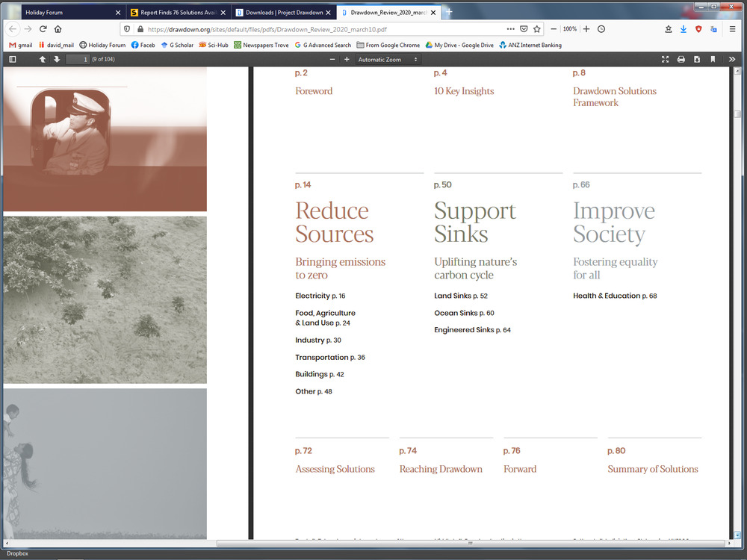
Task: Open the PDF tools chevron menu
Action: point(732,59)
